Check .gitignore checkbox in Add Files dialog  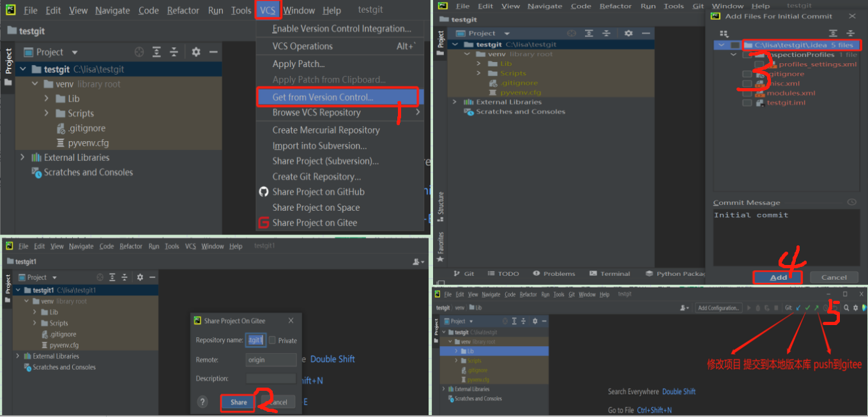[x=747, y=74]
